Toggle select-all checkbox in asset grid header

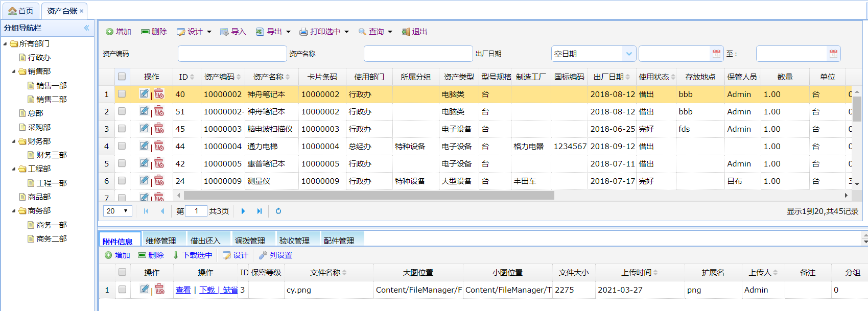point(122,77)
